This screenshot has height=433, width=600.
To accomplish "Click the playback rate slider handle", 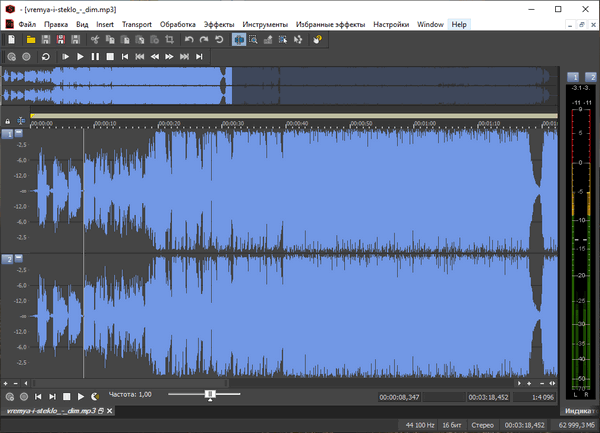I will coord(210,395).
